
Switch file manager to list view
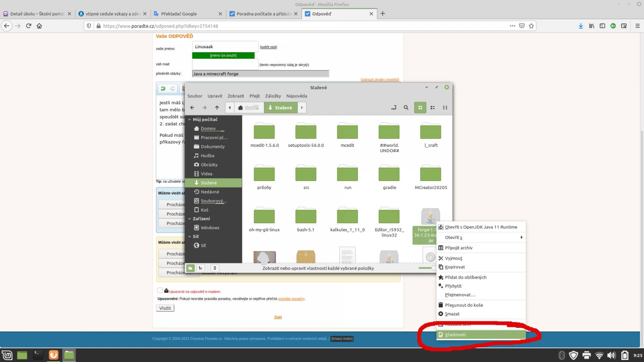click(x=433, y=108)
